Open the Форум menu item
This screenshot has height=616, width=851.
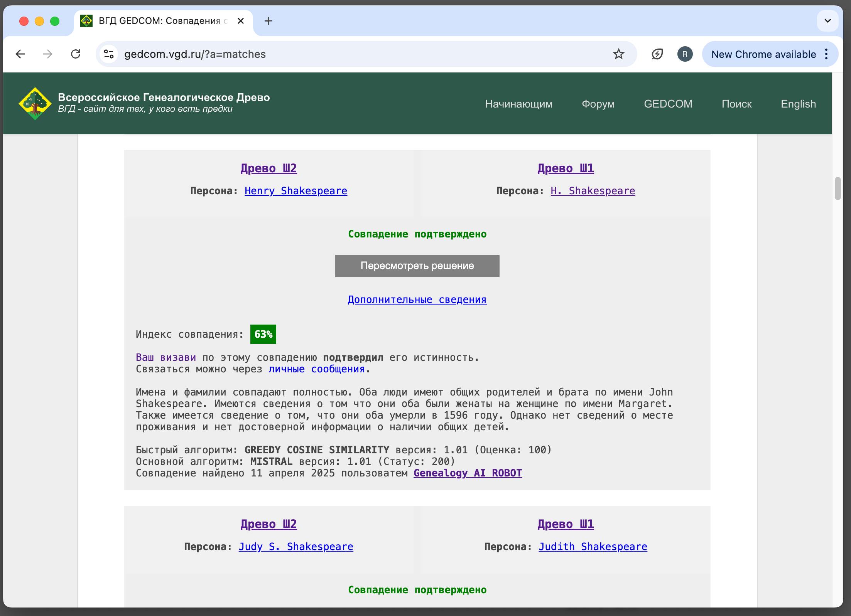pyautogui.click(x=598, y=104)
